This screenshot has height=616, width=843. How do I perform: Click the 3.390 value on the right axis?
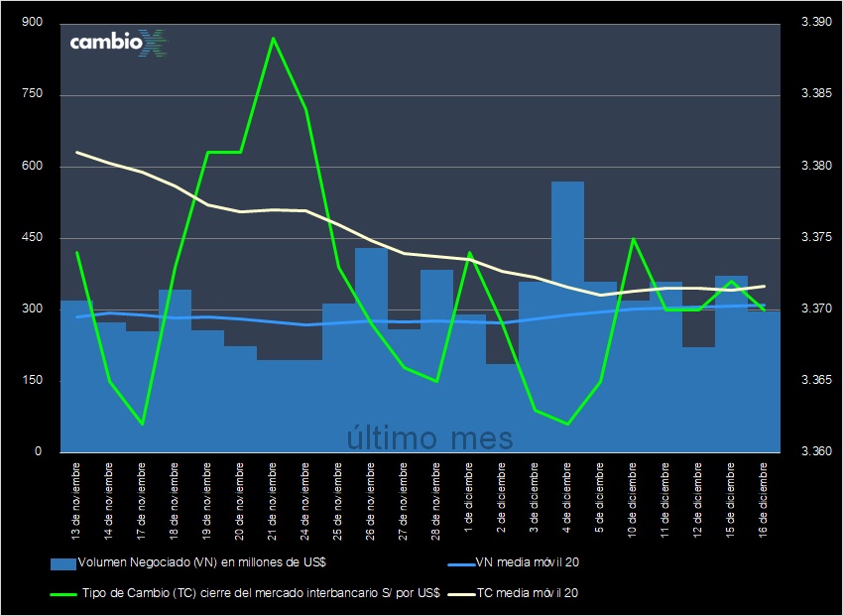pos(816,19)
